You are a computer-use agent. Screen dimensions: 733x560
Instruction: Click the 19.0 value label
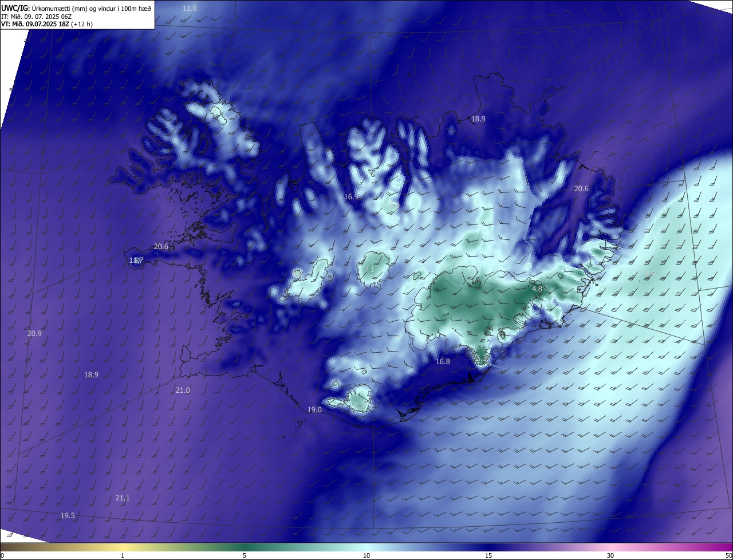[x=314, y=409]
